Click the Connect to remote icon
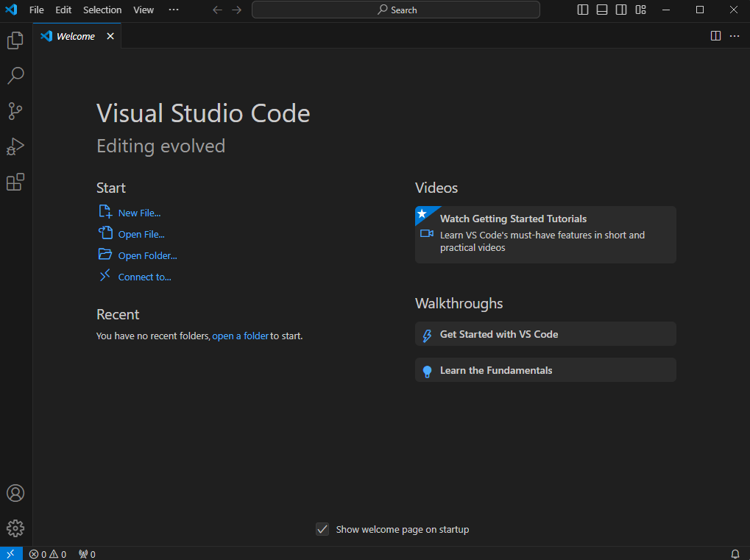This screenshot has height=560, width=750. pos(105,275)
